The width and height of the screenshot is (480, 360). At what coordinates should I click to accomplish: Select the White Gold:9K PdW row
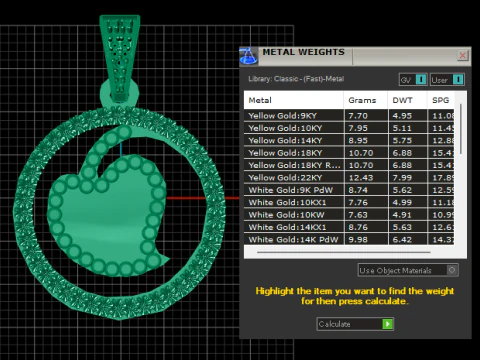[x=349, y=190]
